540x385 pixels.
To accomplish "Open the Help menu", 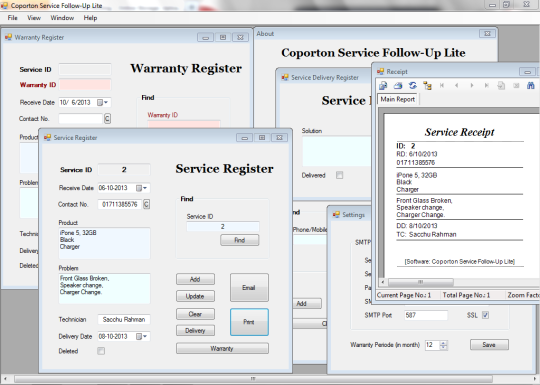I will click(90, 18).
